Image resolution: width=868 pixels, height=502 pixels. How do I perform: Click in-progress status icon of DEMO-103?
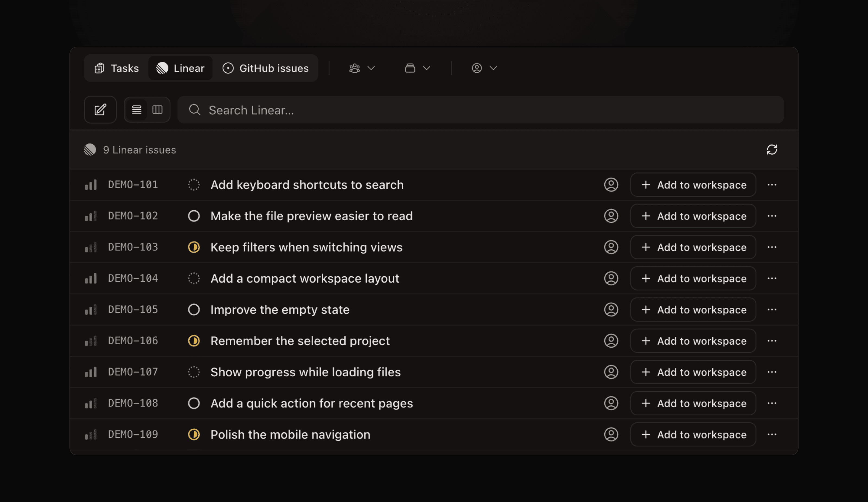(x=194, y=247)
